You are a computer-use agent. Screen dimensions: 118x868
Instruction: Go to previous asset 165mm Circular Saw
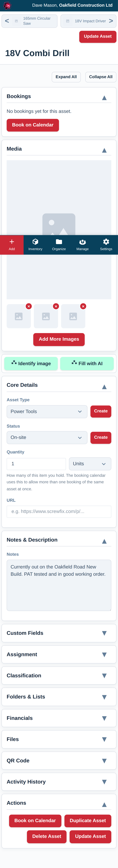coord(29,21)
